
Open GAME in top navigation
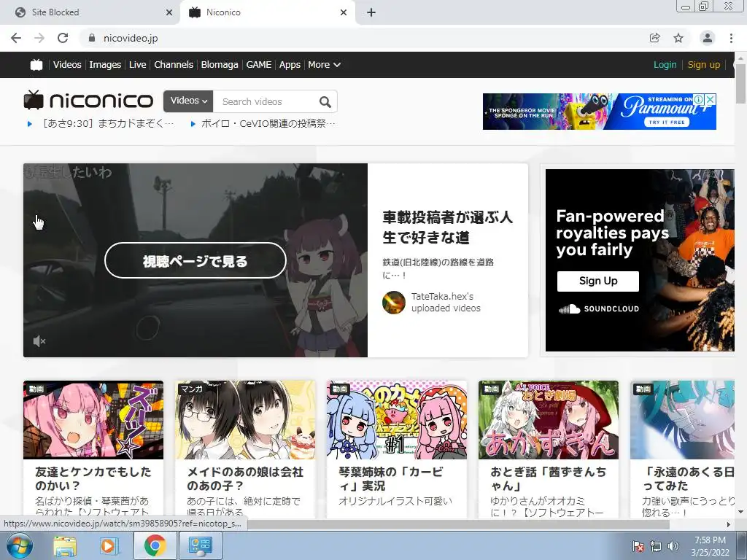click(x=259, y=65)
